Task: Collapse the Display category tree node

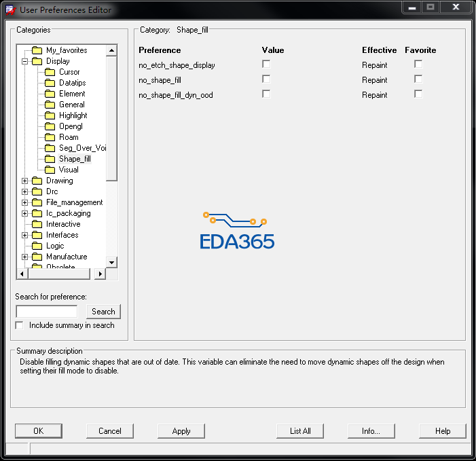Action: [x=24, y=61]
